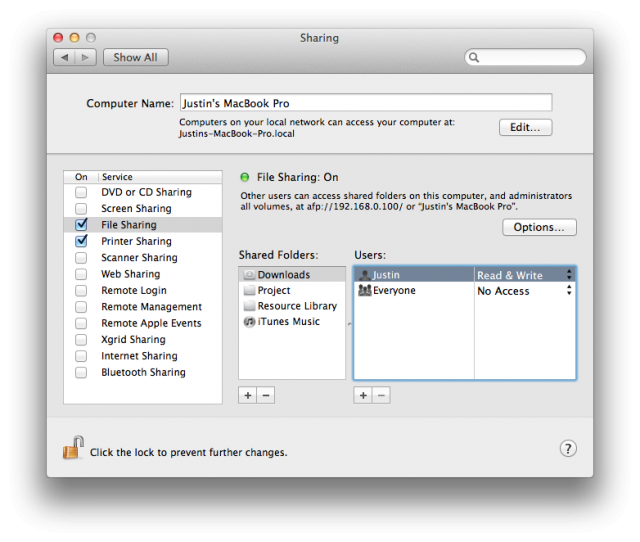Uncheck the Printer Sharing checkbox
The width and height of the screenshot is (640, 542).
click(x=81, y=241)
